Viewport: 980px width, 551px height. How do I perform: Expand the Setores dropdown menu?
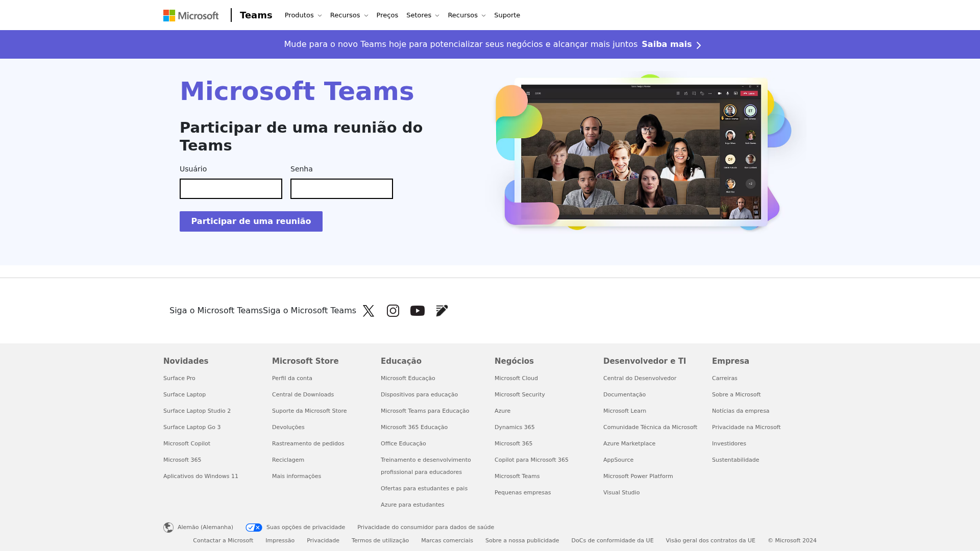(423, 15)
